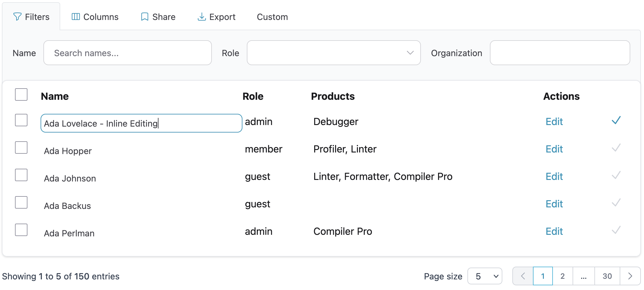Open the Share tab
Screen dimensions: 644x290
tap(158, 17)
